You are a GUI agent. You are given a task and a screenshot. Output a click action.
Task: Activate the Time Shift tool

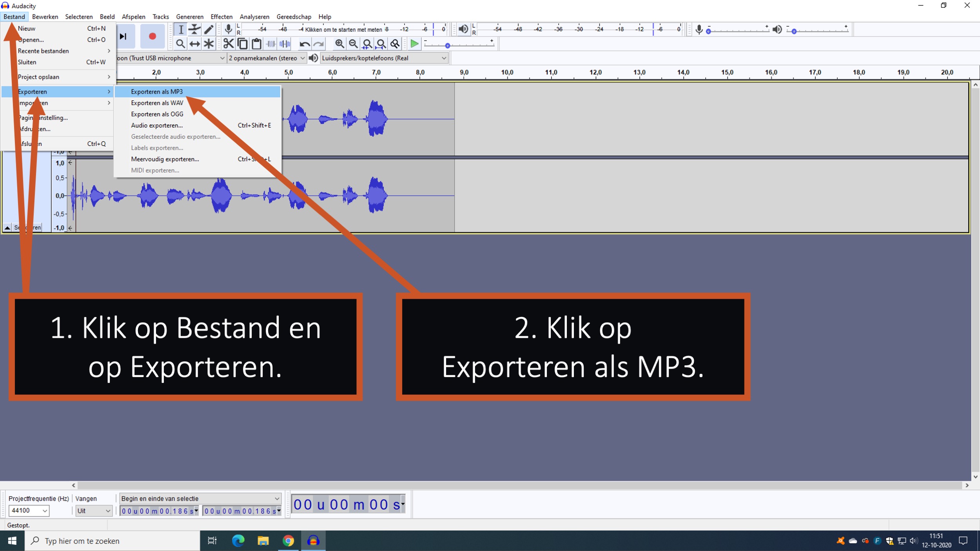pyautogui.click(x=194, y=44)
